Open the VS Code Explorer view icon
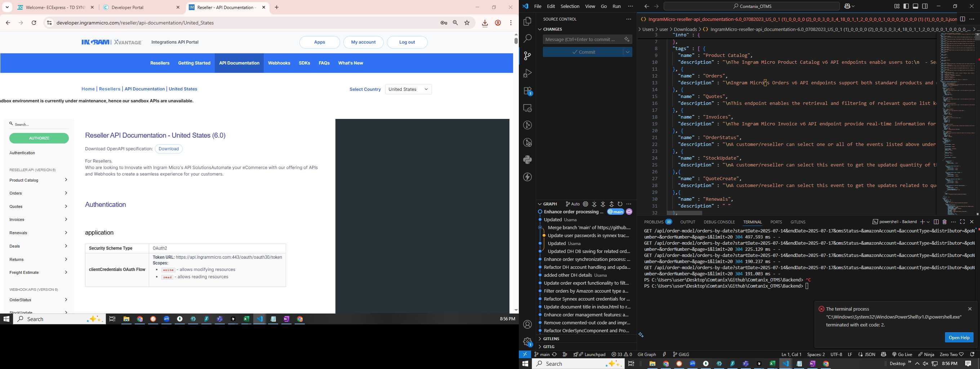The height and width of the screenshot is (369, 980). coord(527,21)
